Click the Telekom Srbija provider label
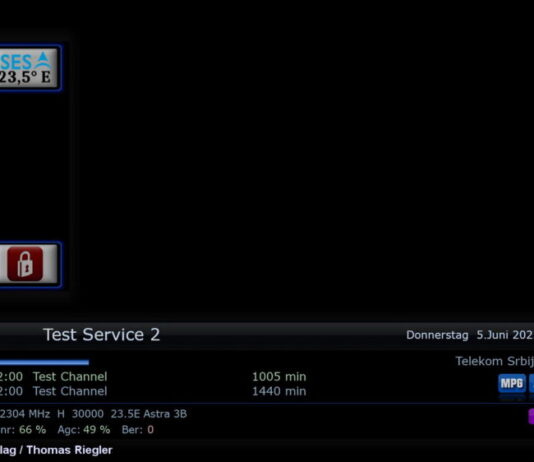The width and height of the screenshot is (534, 462). (x=495, y=361)
